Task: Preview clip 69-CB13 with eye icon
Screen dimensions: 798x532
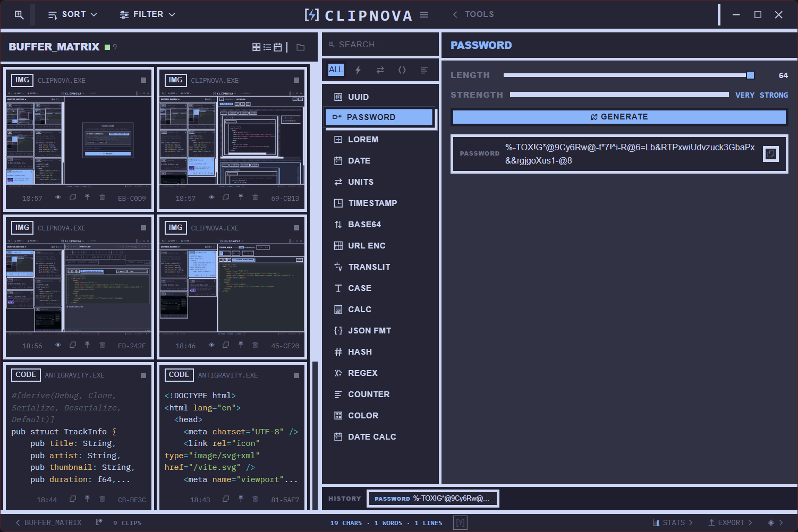Action: click(211, 198)
